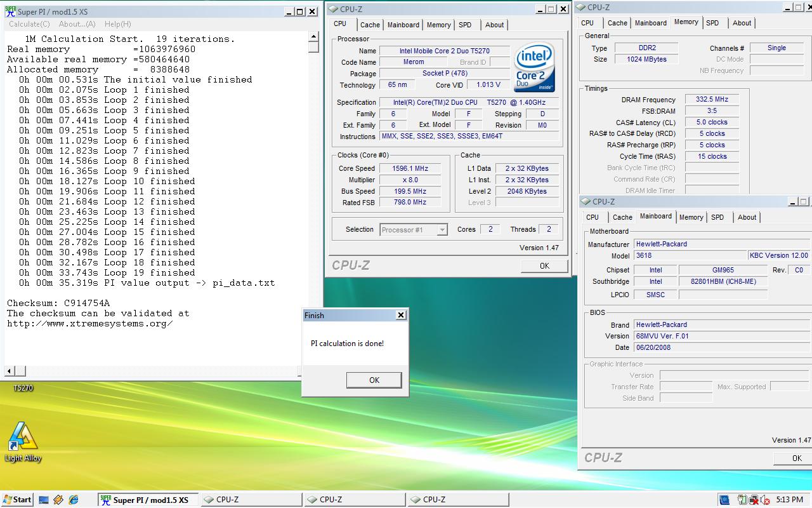812x508 pixels.
Task: Click OK in front CPU-Z window
Action: (x=544, y=266)
